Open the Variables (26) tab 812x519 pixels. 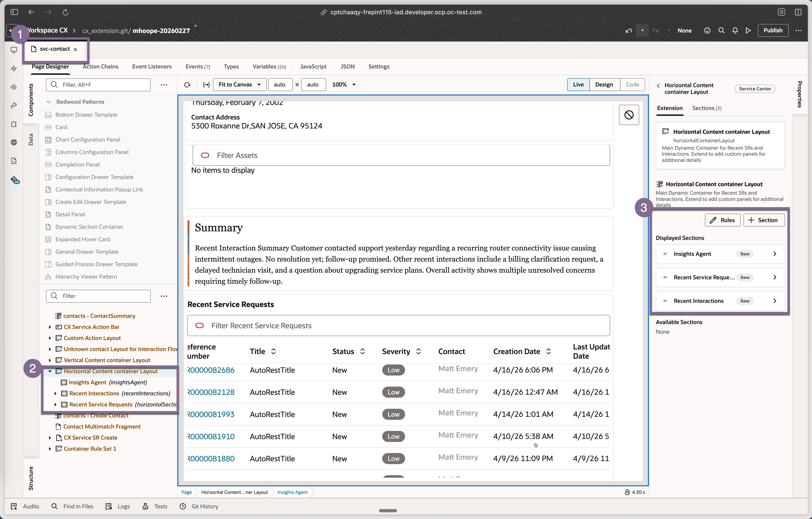[269, 66]
